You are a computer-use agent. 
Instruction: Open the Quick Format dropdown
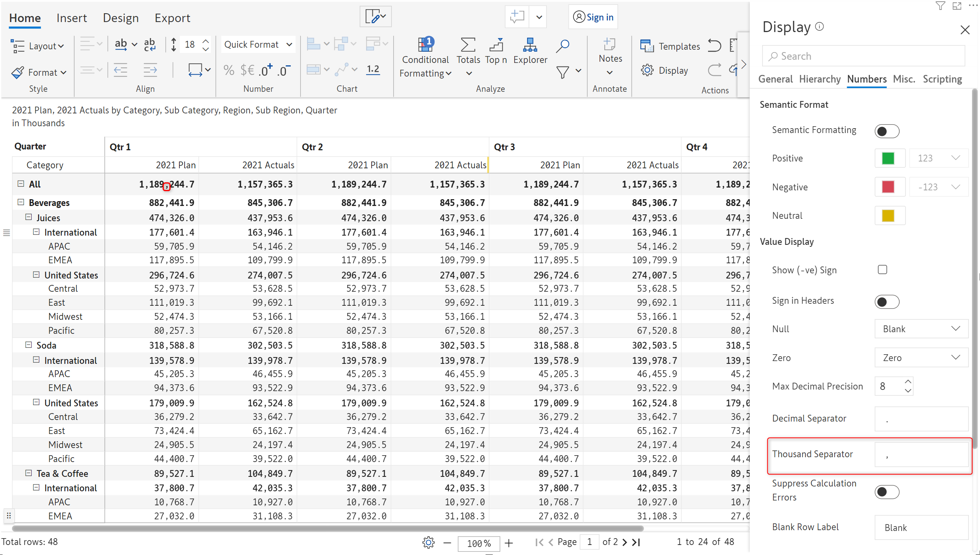click(258, 44)
